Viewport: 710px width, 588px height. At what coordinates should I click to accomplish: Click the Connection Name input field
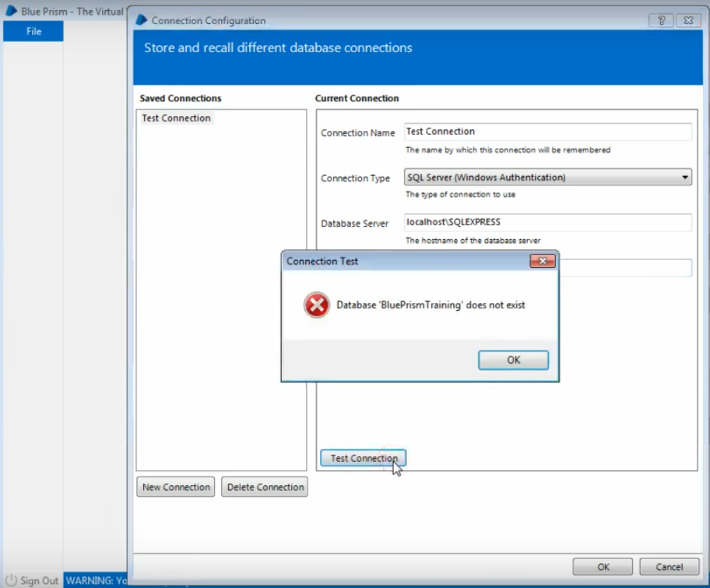(x=548, y=132)
